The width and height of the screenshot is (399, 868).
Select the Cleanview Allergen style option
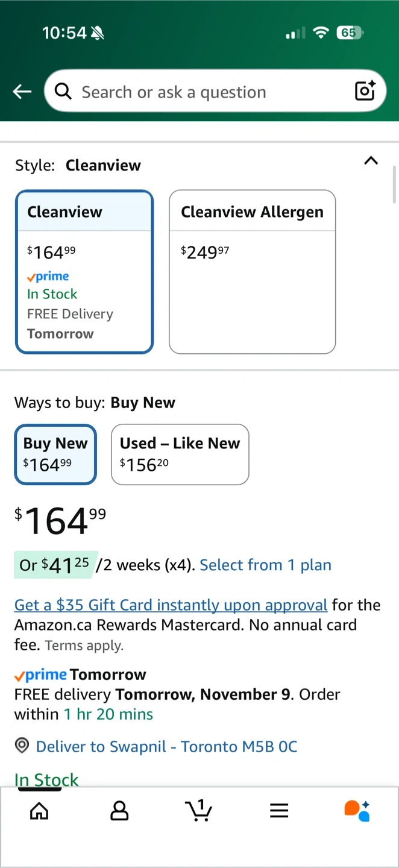[252, 272]
